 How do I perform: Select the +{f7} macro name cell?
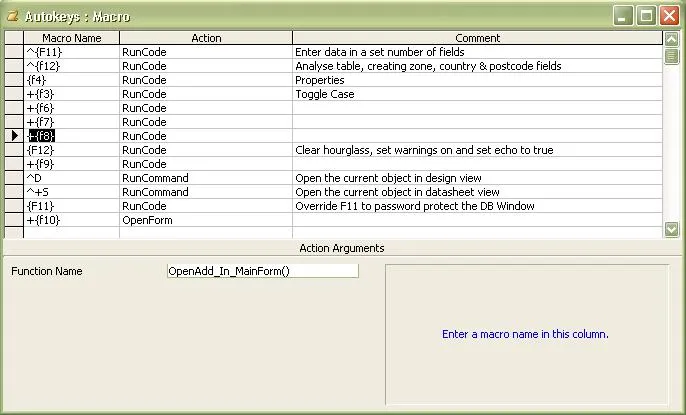click(71, 122)
